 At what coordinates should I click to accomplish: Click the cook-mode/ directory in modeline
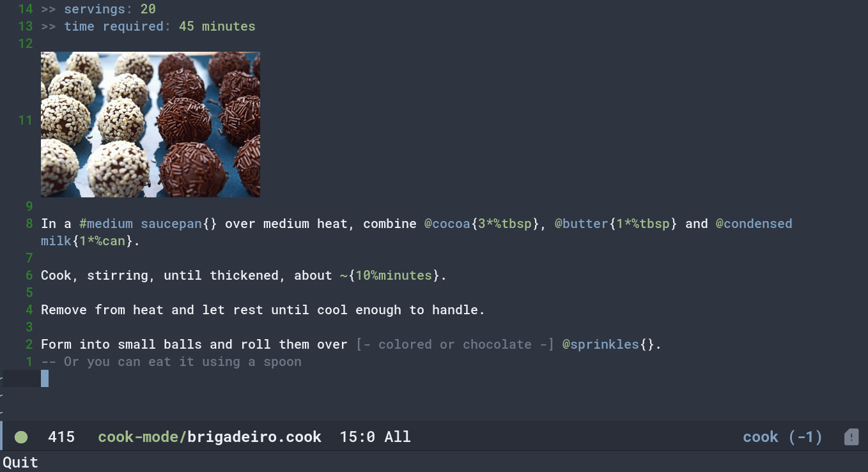click(x=142, y=438)
